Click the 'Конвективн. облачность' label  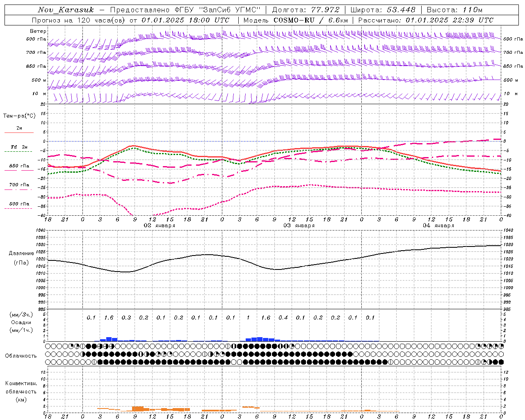tap(21, 388)
